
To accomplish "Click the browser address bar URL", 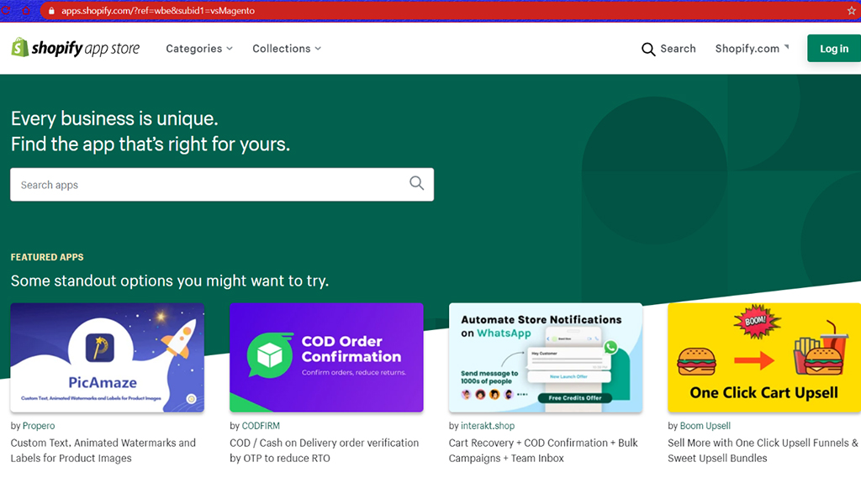I will tap(158, 10).
